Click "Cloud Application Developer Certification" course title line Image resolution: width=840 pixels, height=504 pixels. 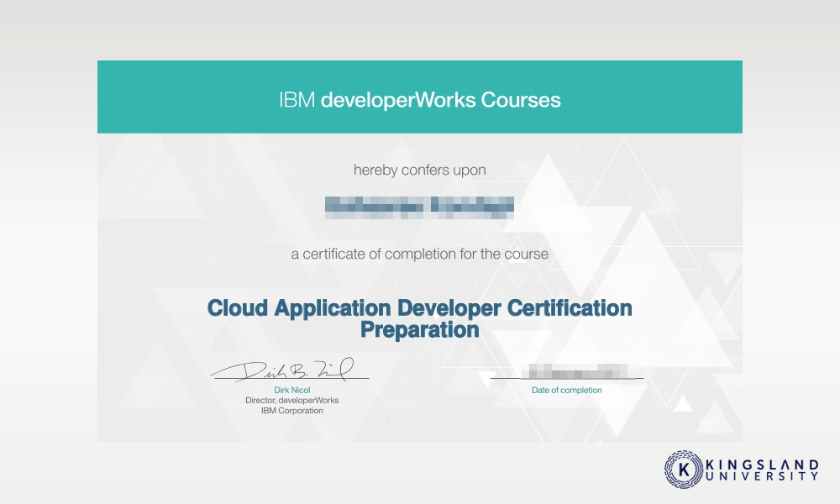click(419, 308)
